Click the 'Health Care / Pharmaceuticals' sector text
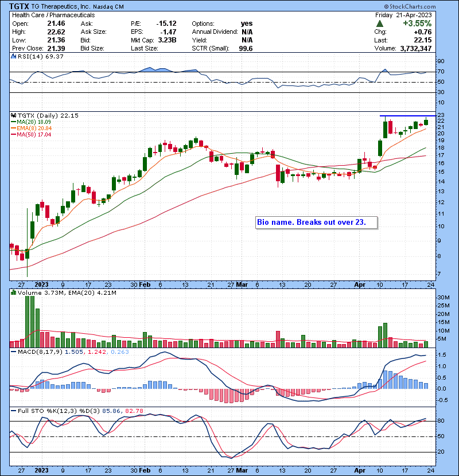459x476 pixels. [x=53, y=15]
